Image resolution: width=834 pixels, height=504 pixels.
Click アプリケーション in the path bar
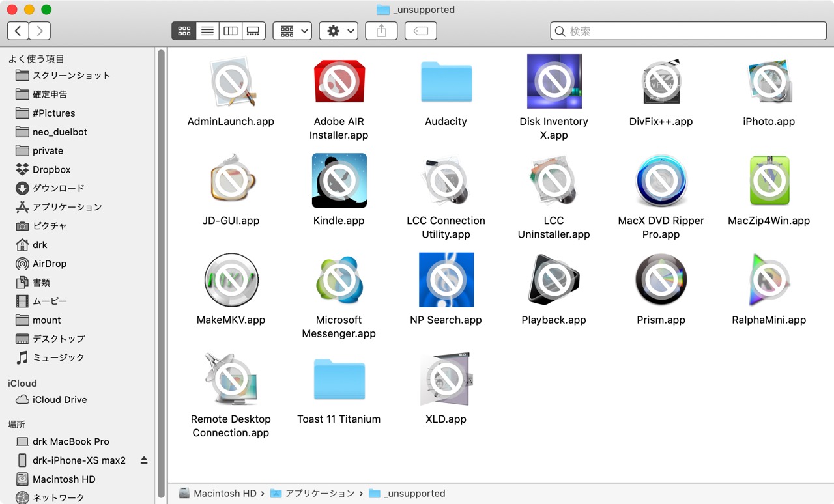click(x=313, y=494)
